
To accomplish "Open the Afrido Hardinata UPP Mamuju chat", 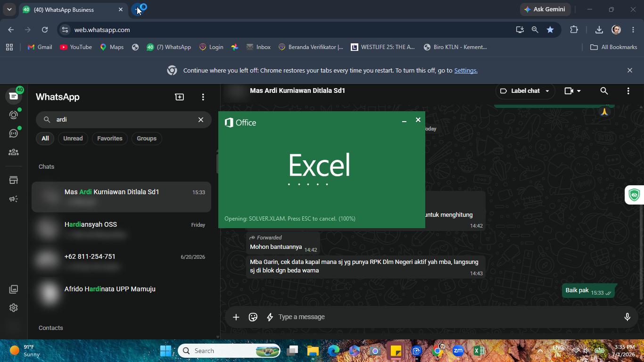I will point(122,293).
